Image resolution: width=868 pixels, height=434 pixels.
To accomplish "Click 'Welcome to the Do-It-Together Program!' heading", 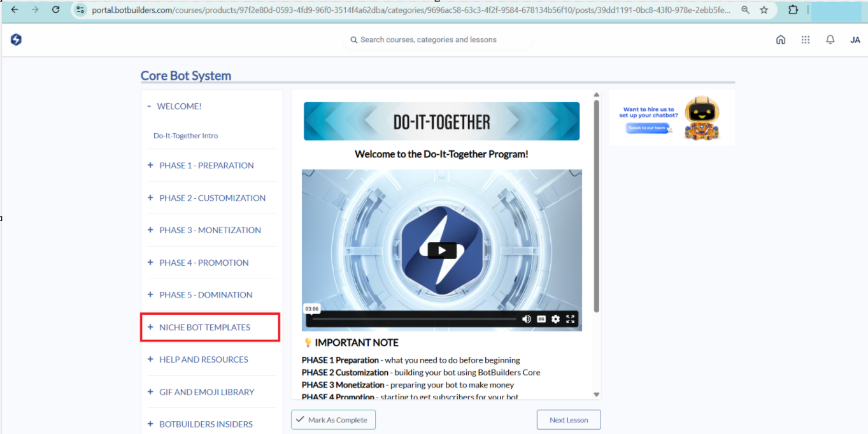I will [x=441, y=154].
